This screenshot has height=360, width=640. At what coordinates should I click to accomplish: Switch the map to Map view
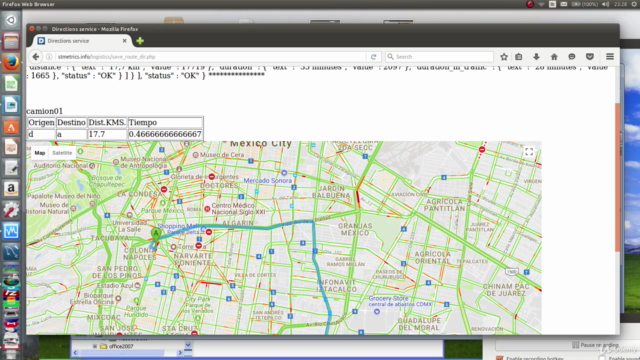[40, 153]
